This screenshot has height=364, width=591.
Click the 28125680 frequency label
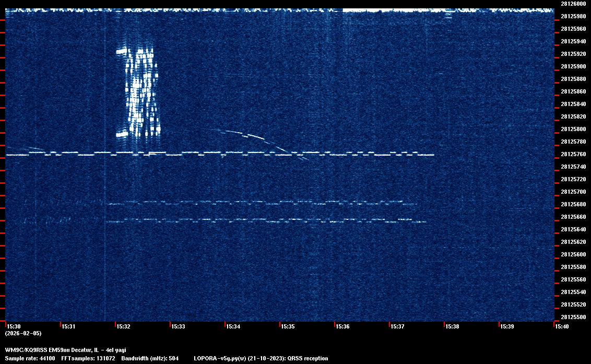click(573, 204)
